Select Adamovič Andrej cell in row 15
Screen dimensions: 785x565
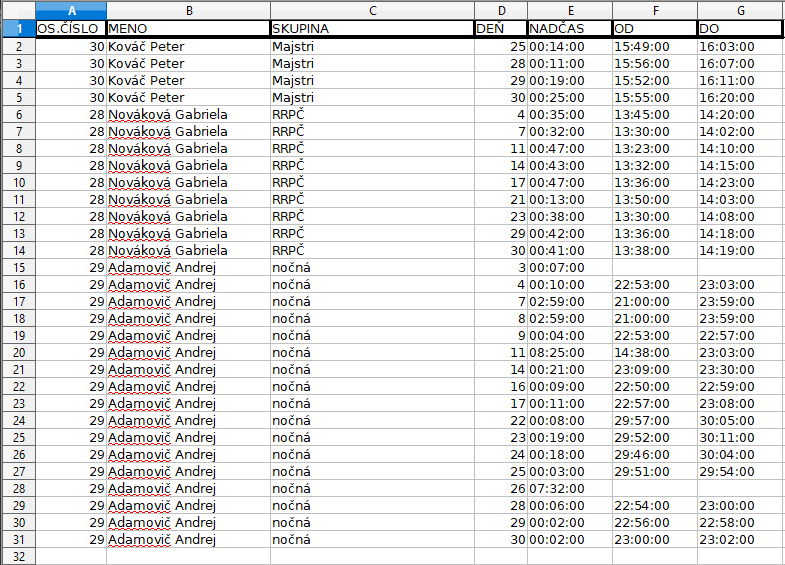point(189,268)
